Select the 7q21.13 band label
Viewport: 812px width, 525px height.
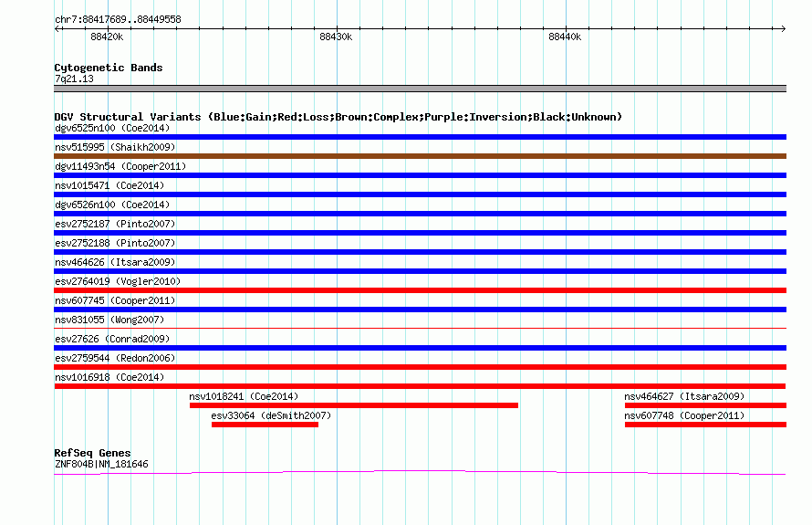pyautogui.click(x=74, y=79)
